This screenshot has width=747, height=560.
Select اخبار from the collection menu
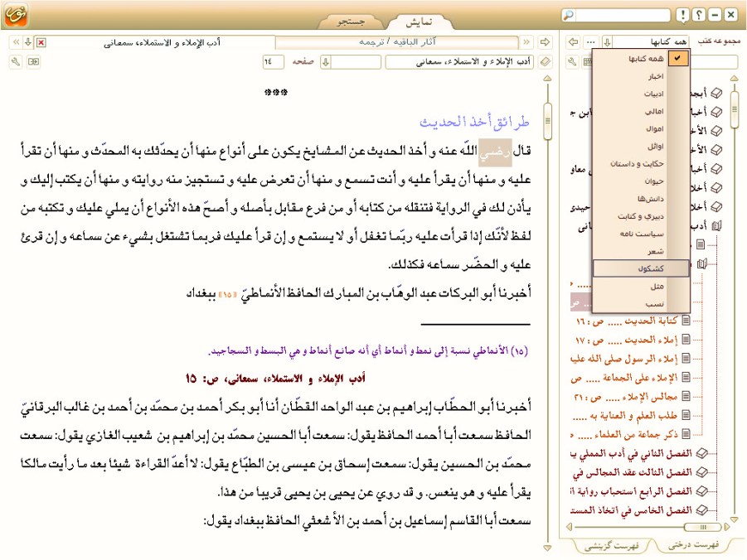pos(641,76)
